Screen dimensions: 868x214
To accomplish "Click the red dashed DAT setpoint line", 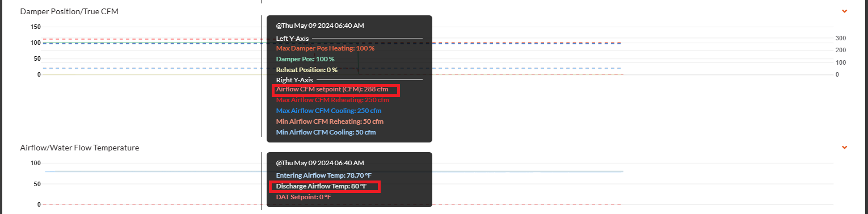I will tap(159, 204).
